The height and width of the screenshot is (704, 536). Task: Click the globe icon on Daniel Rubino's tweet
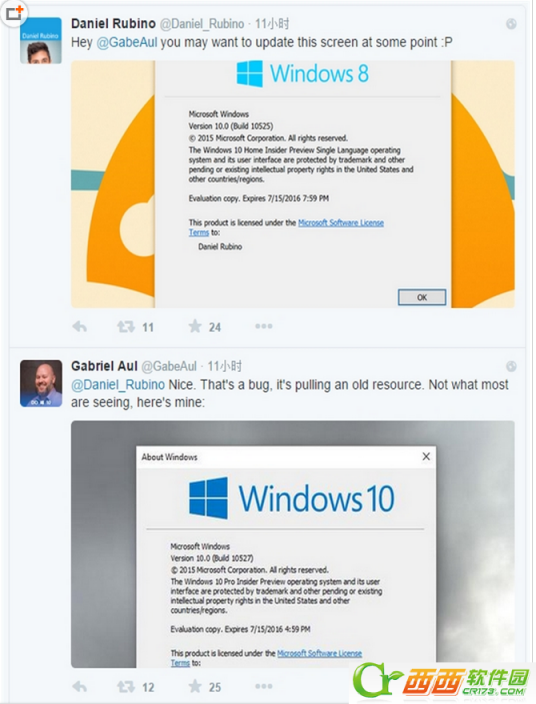[x=511, y=24]
